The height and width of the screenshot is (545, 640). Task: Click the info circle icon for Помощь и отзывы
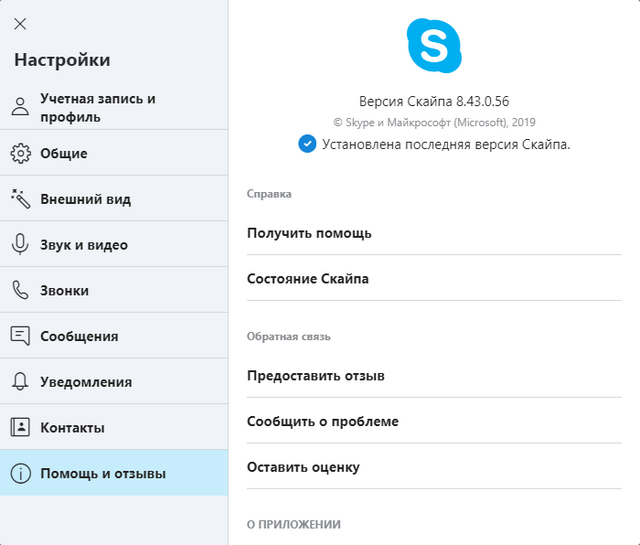20,474
